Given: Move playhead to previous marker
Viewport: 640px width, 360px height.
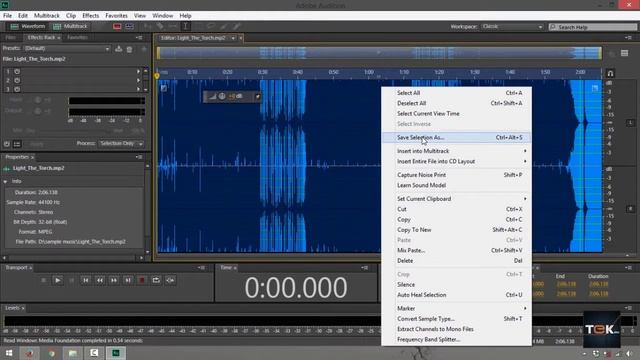Looking at the screenshot, I should (x=85, y=280).
